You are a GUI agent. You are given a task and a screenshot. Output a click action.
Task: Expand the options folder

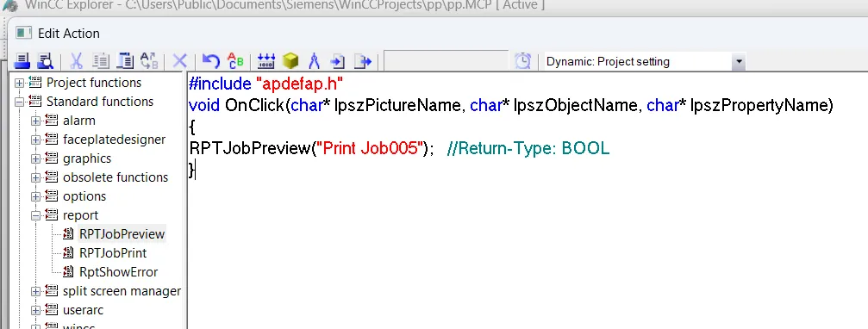(x=36, y=196)
